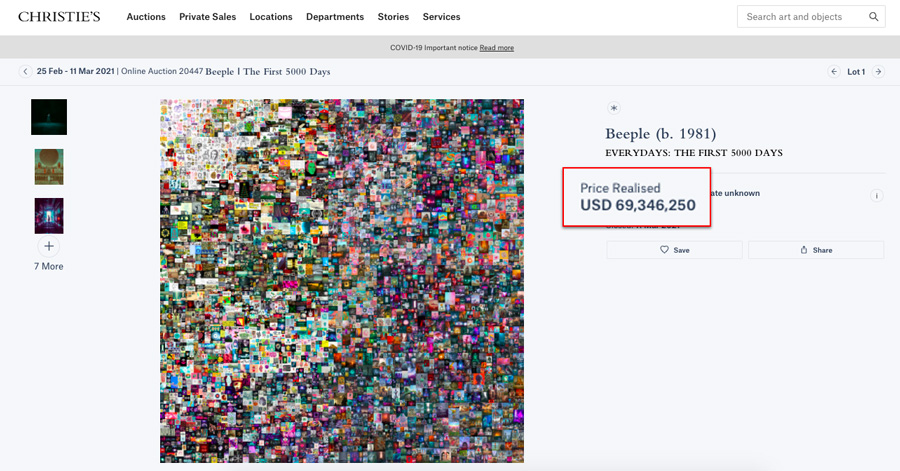Click the Christie's logo

tap(59, 17)
